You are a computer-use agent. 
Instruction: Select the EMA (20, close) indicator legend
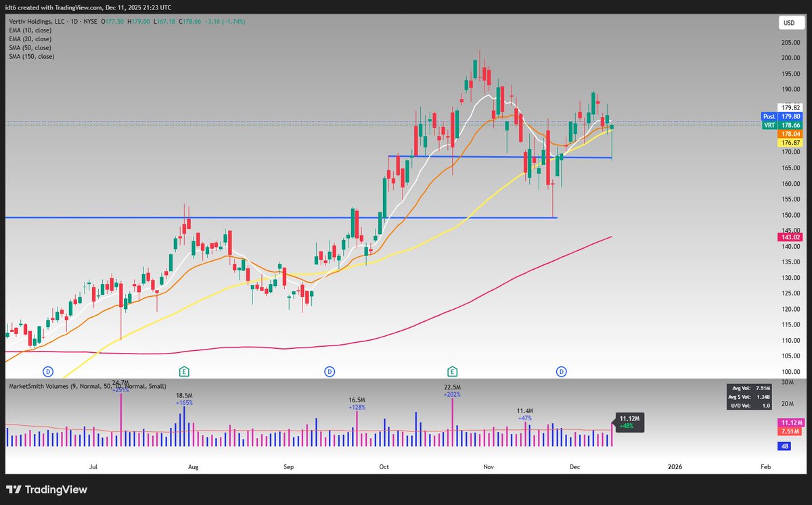coord(30,39)
